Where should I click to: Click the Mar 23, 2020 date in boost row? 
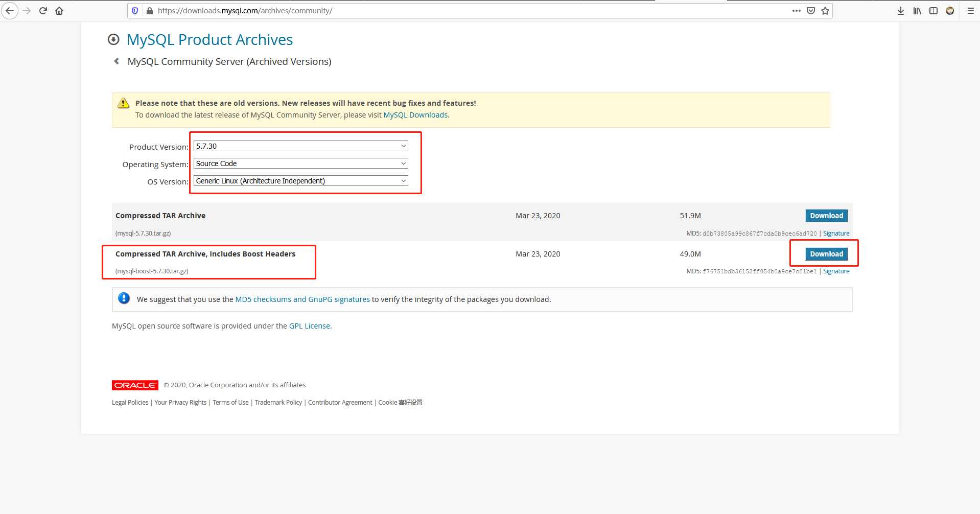pyautogui.click(x=538, y=254)
